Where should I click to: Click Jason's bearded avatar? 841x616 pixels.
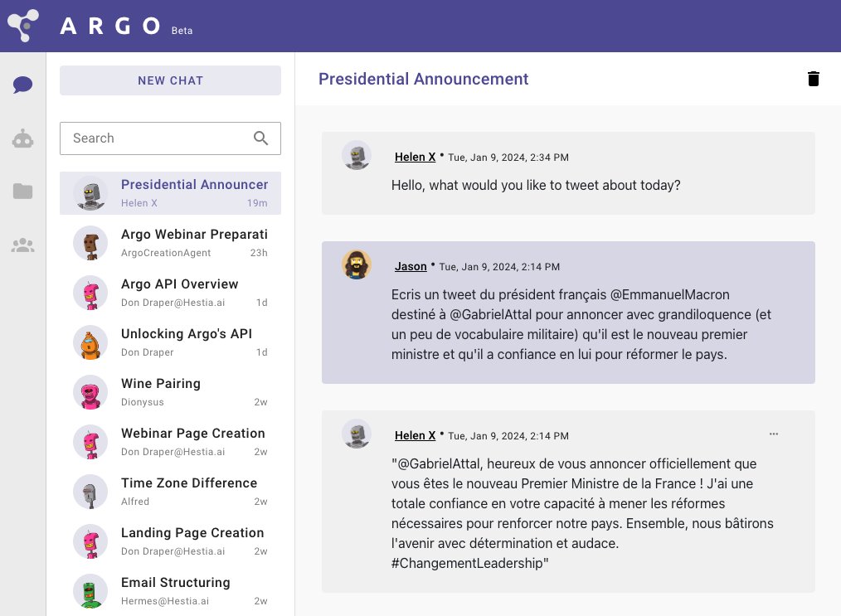click(x=357, y=264)
